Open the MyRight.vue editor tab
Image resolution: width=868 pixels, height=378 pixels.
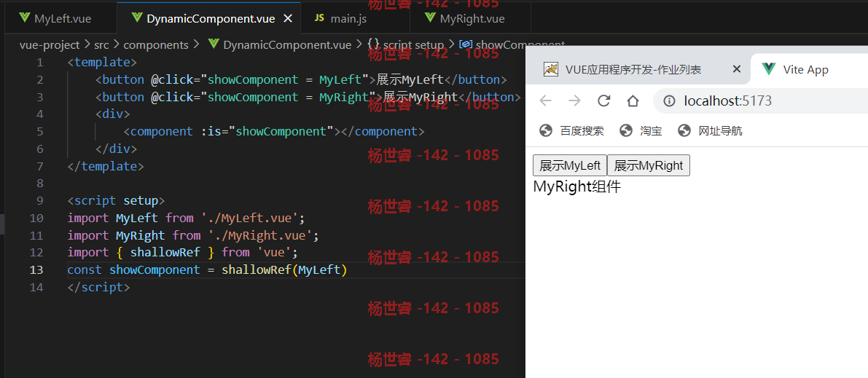coord(470,18)
